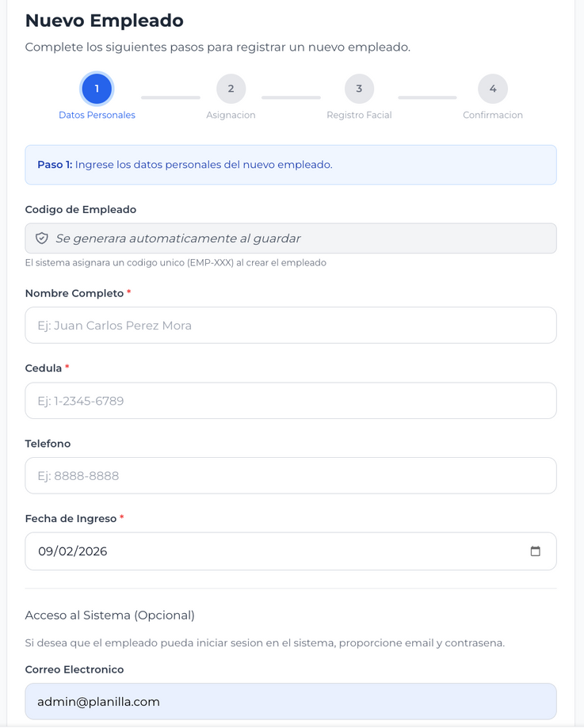Focus the Nombre Completo input field
Image resolution: width=584 pixels, height=728 pixels.
pyautogui.click(x=290, y=326)
